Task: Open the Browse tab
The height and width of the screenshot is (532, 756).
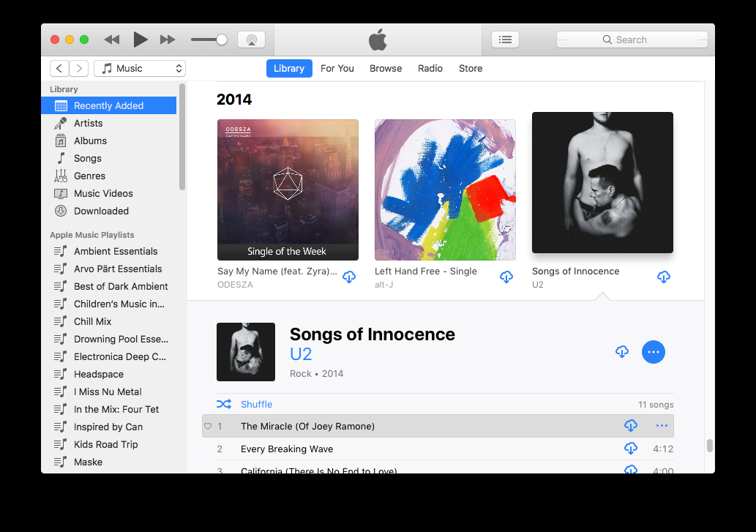Action: coord(386,69)
